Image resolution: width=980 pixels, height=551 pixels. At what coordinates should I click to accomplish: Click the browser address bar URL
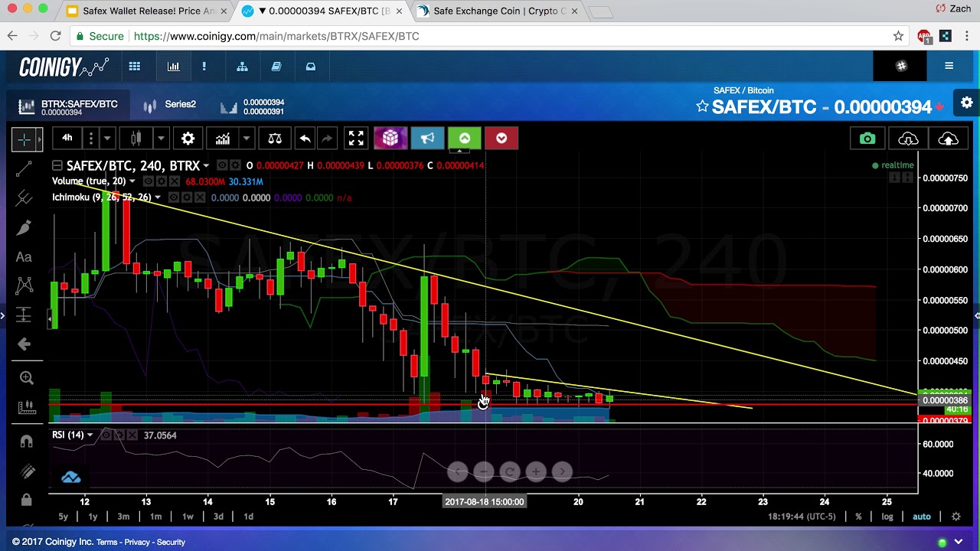pyautogui.click(x=276, y=36)
